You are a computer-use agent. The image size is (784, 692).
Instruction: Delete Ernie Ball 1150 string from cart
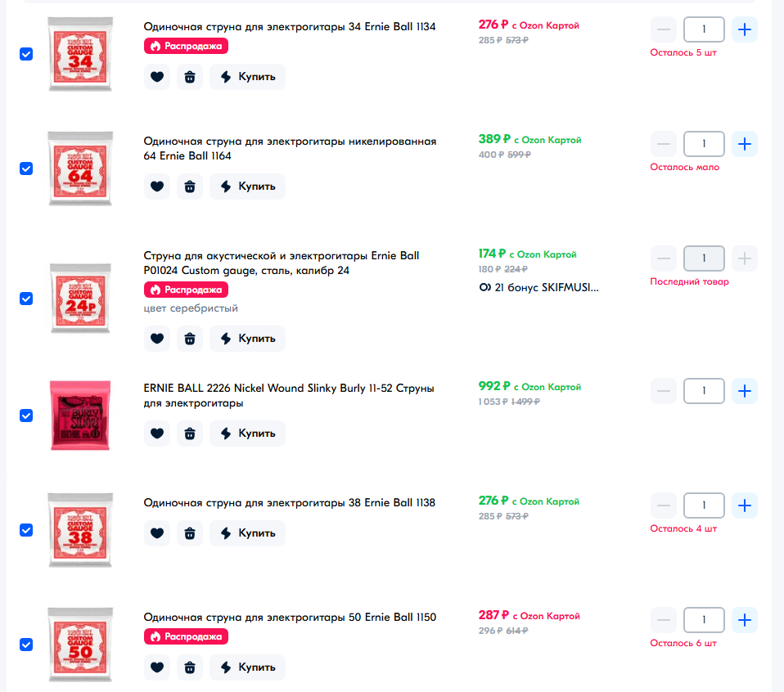click(190, 667)
